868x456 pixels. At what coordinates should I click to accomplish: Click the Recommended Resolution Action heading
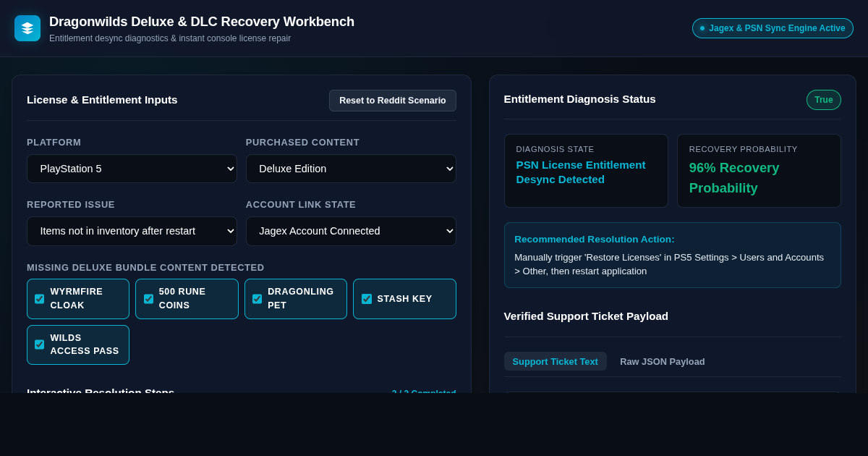pos(595,239)
